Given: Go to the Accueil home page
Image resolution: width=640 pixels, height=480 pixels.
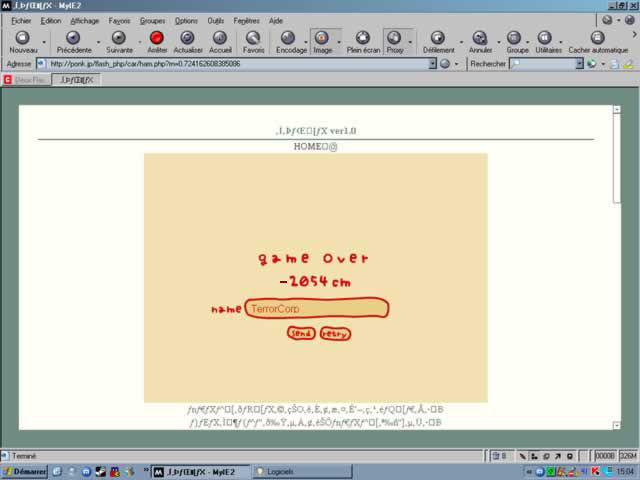Looking at the screenshot, I should [x=220, y=39].
